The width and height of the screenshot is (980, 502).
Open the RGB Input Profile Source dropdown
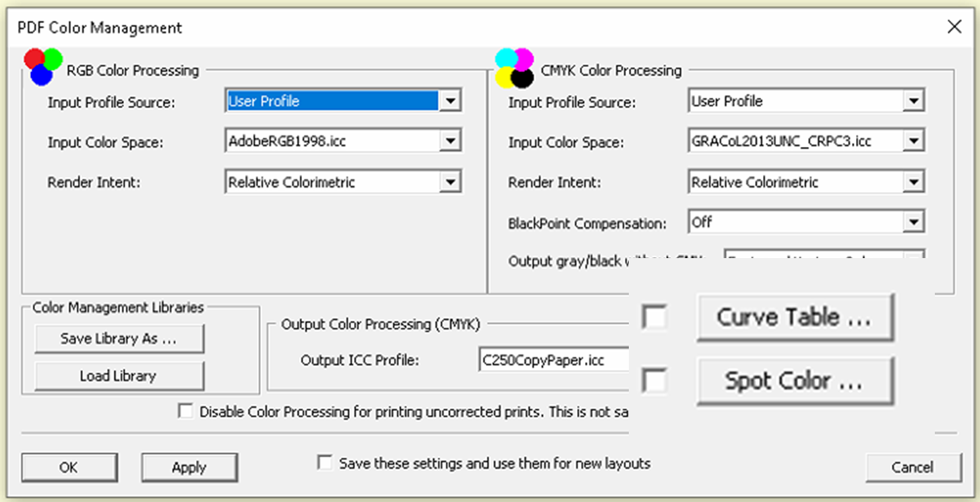(452, 100)
